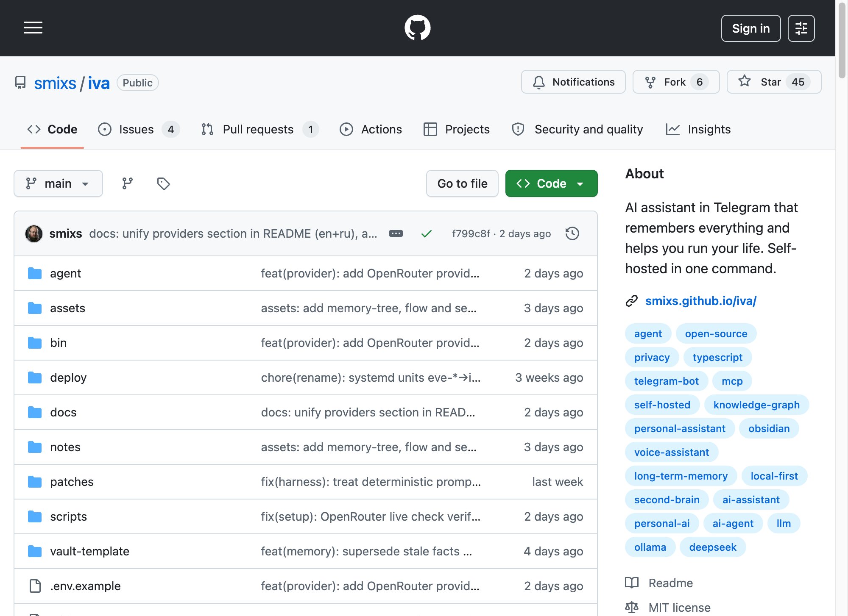Star this repository
This screenshot has height=616, width=848.
(774, 82)
